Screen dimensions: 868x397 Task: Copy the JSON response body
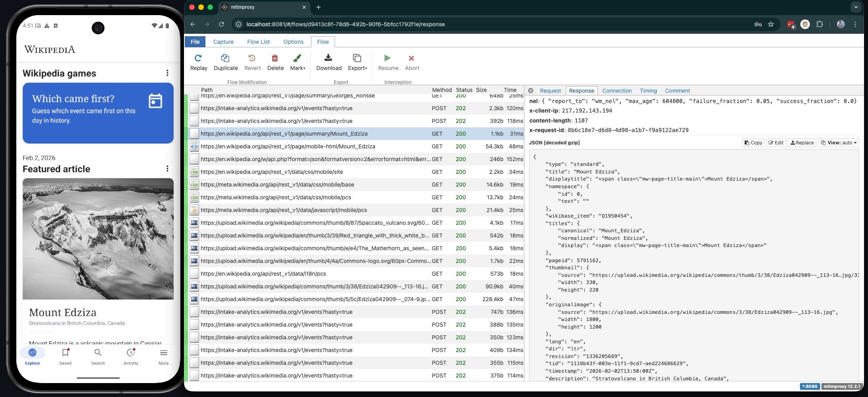pyautogui.click(x=753, y=143)
